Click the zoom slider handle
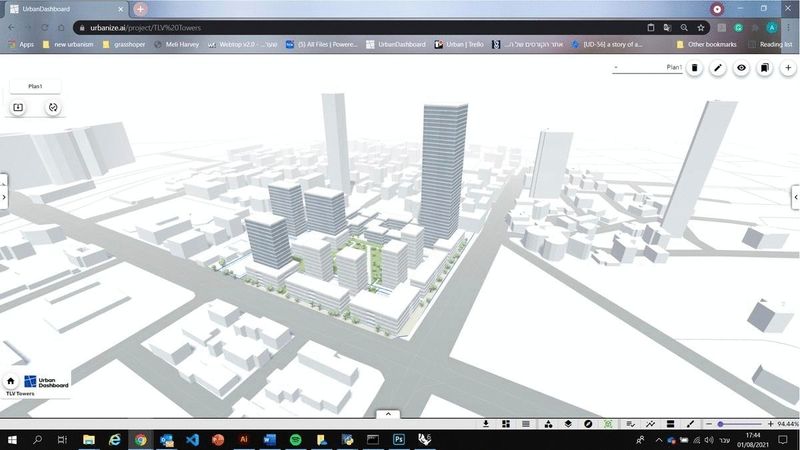800x450 pixels. 720,424
